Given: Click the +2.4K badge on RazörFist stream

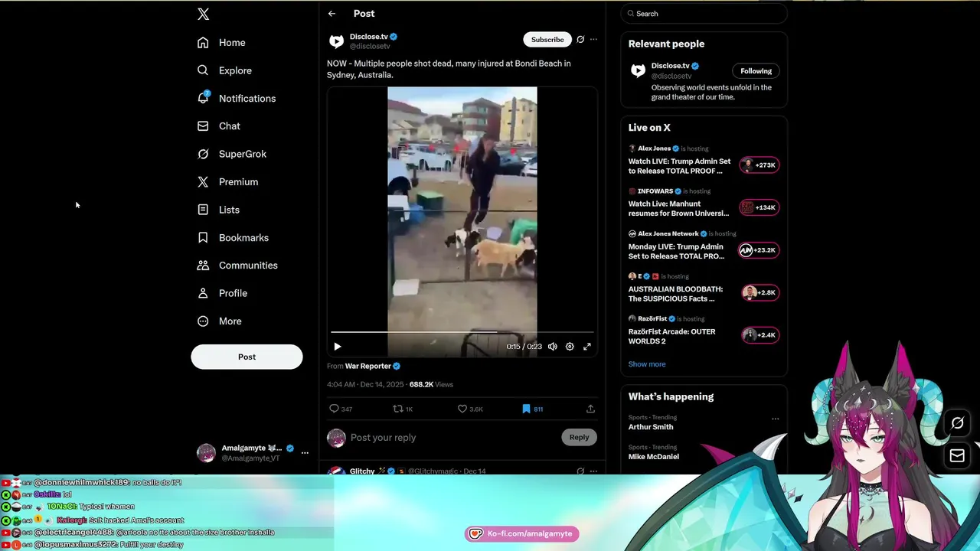Looking at the screenshot, I should (759, 335).
